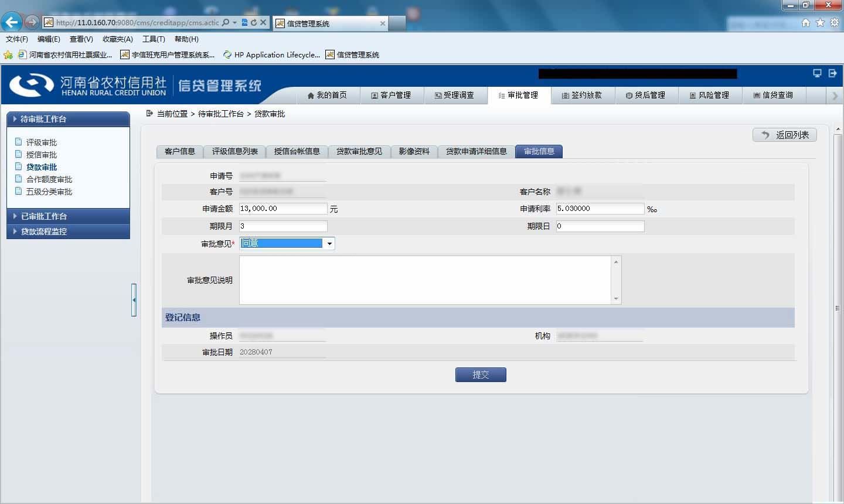This screenshot has width=844, height=504.
Task: Collapse sidebar using the splitter handle
Action: [134, 300]
